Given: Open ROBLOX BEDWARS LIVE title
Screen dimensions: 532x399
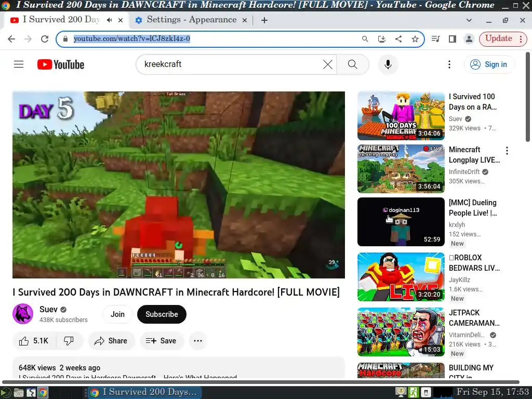Looking at the screenshot, I should 474,262.
